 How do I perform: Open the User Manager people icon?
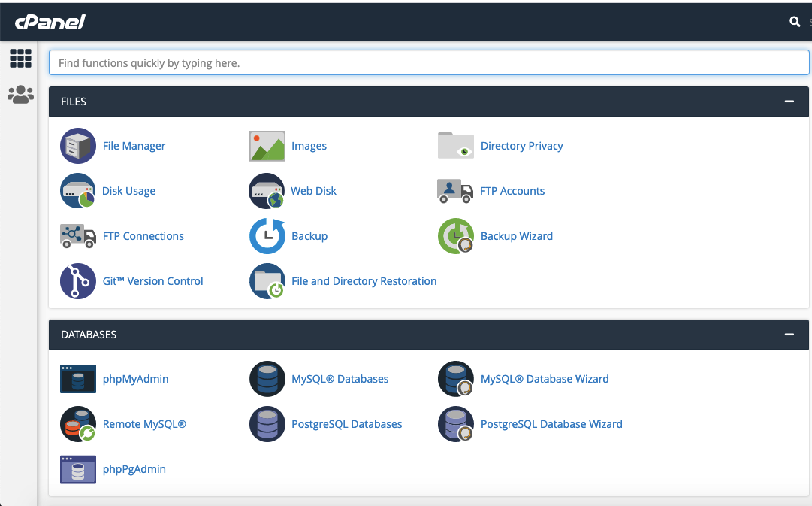(21, 94)
